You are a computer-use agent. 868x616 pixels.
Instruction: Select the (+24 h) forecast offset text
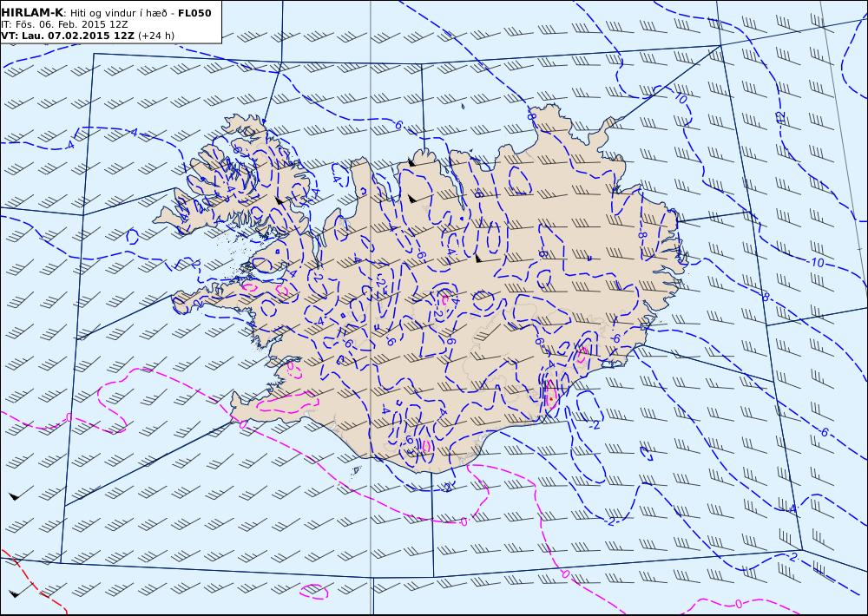tap(156, 36)
